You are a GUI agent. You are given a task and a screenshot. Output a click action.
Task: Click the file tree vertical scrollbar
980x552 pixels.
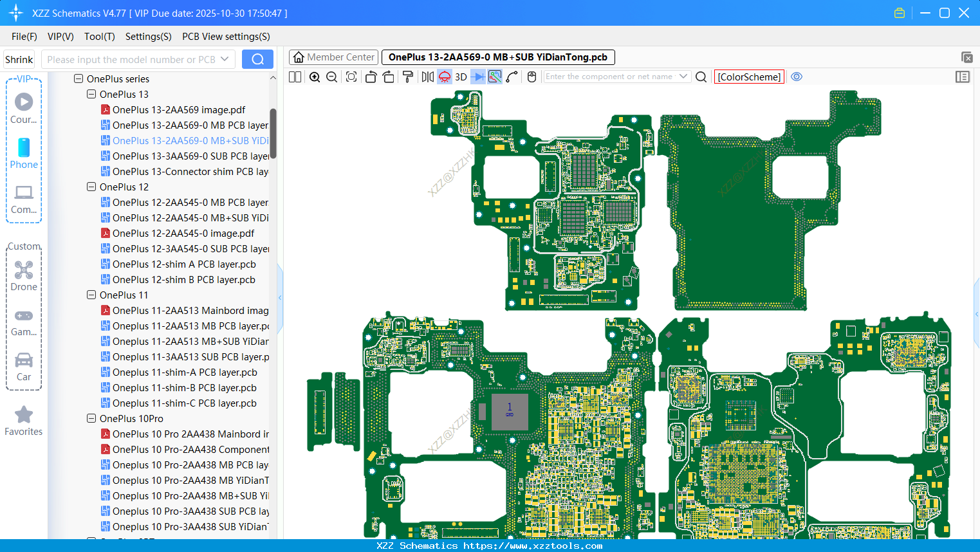click(273, 133)
